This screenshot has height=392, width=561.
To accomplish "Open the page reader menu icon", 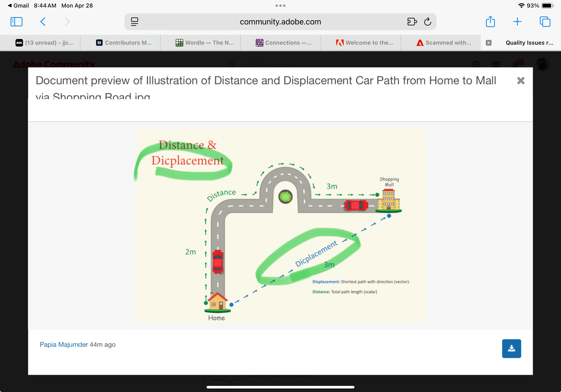I will [134, 22].
